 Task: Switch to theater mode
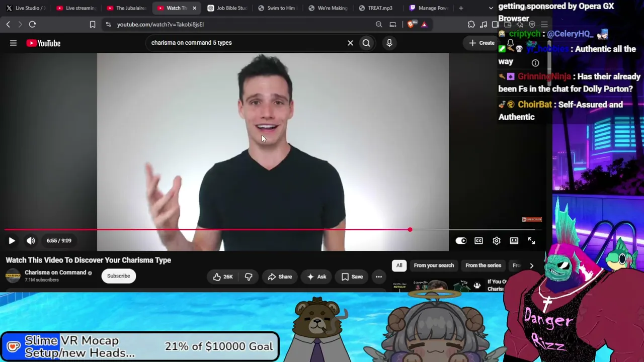pyautogui.click(x=514, y=241)
